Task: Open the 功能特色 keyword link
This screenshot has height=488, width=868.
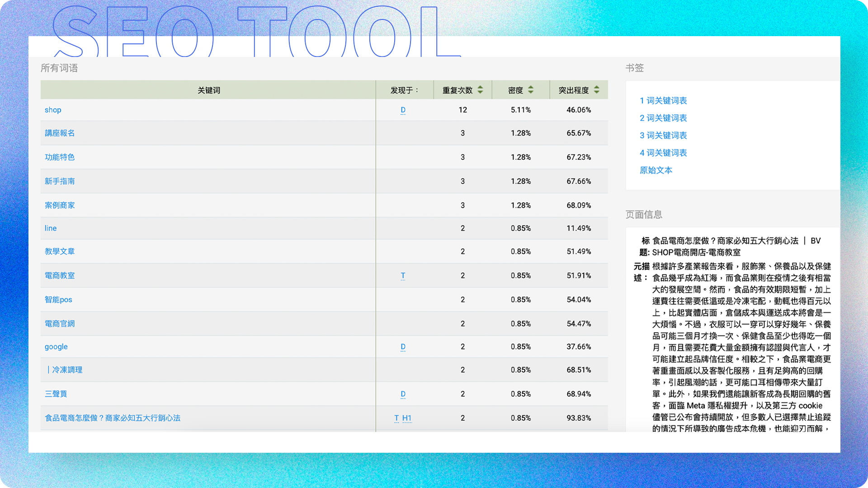Action: coord(60,157)
